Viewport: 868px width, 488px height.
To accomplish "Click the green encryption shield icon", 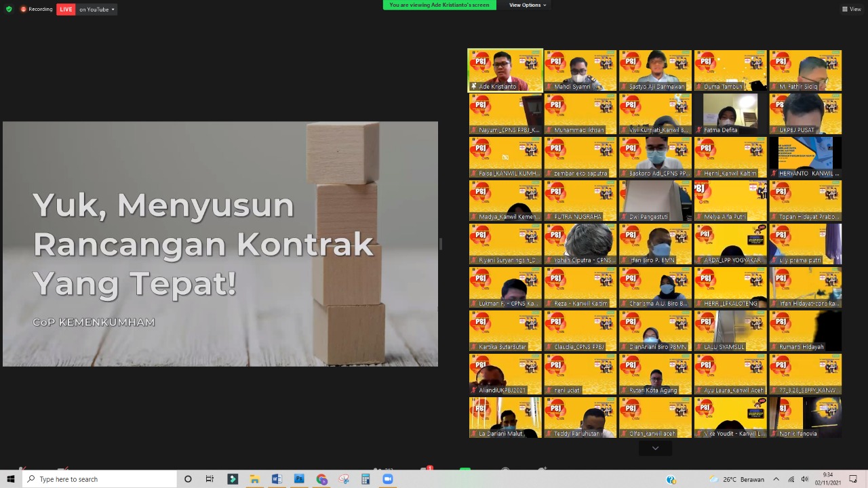I will (x=9, y=9).
